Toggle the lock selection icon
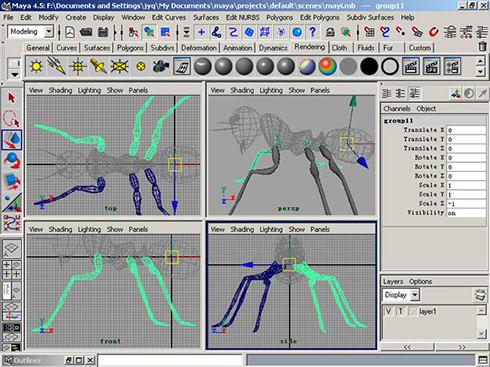Screen dimensions: 490x367 pos(330,32)
